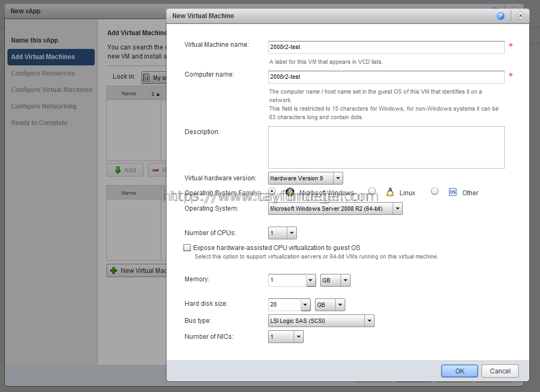540x392 pixels.
Task: Open the Bus type dropdown
Action: coord(369,321)
